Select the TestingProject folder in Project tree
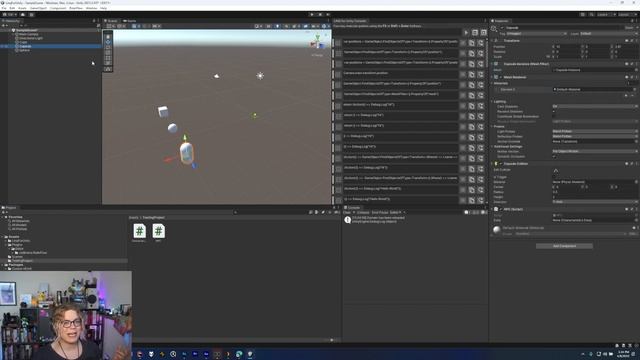Viewport: 640px width, 360px height. (x=22, y=261)
